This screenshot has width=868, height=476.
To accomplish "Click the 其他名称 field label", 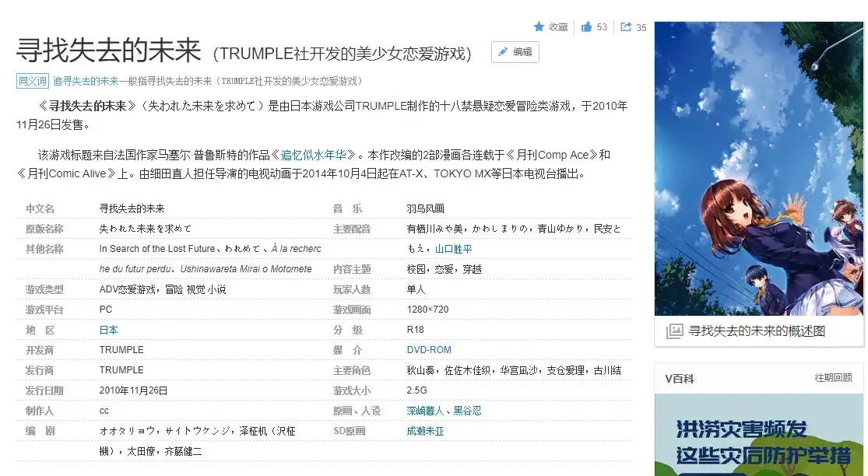I will coord(44,249).
